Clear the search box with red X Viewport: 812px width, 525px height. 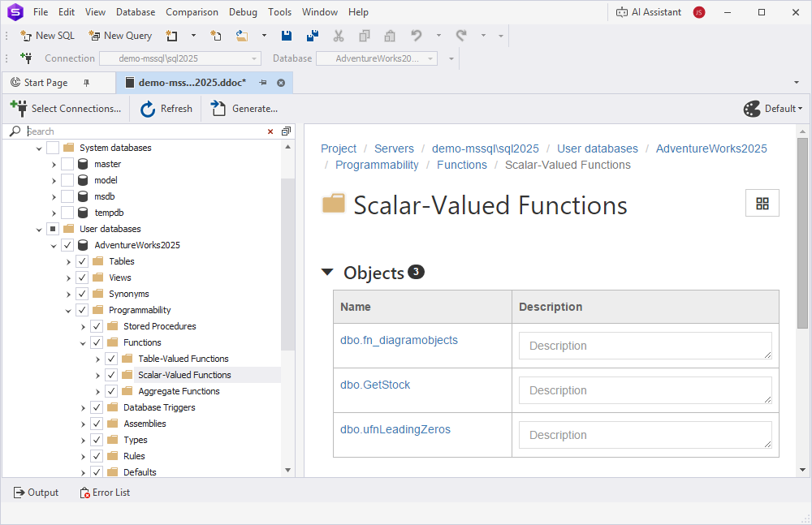270,131
